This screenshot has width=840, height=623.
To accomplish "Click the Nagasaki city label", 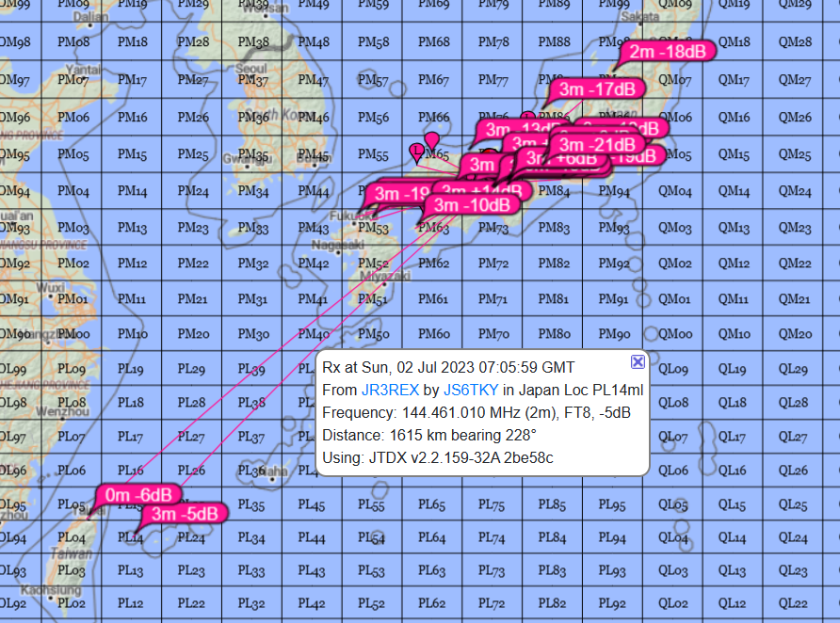I will pos(337,245).
